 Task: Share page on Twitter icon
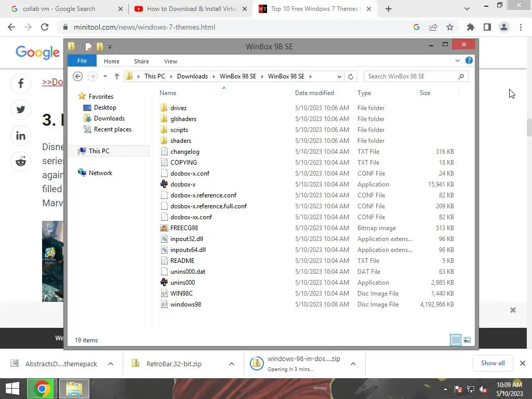[x=21, y=110]
